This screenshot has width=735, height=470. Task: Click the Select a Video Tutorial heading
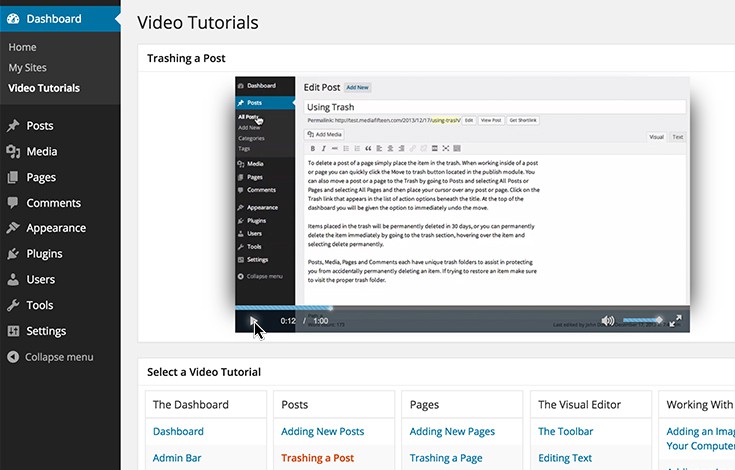(x=204, y=372)
